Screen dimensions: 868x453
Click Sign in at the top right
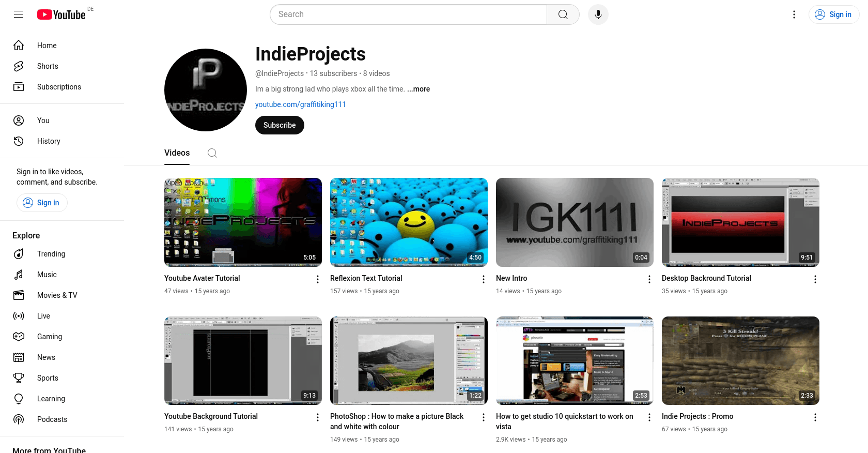tap(834, 14)
